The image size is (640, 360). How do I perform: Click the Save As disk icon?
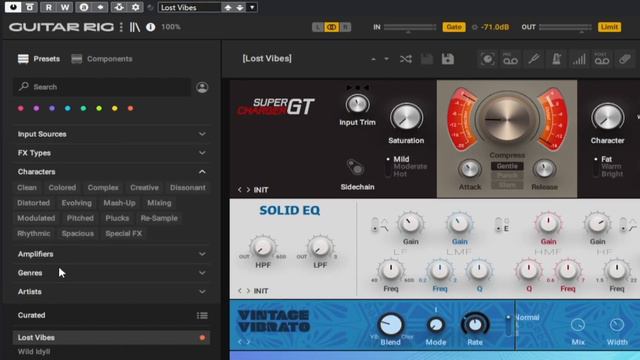coord(448,59)
